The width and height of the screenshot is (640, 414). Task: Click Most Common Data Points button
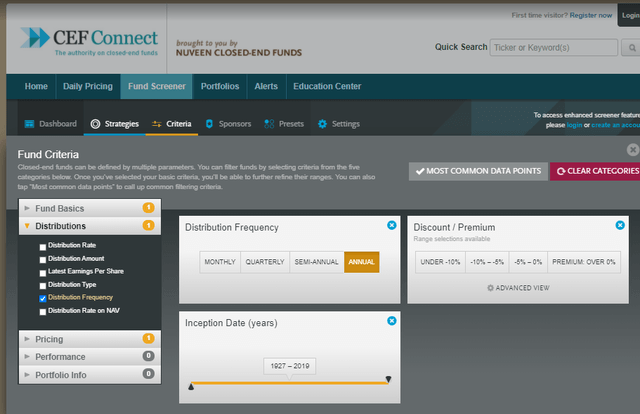478,171
